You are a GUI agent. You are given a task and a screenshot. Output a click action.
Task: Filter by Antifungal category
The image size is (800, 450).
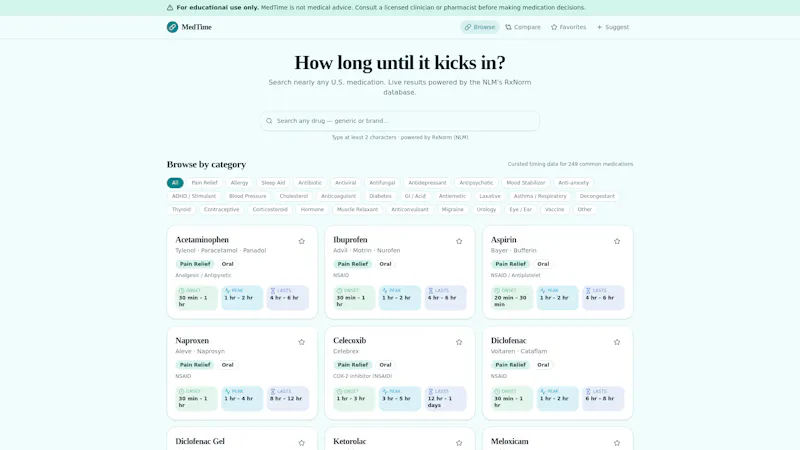coord(382,183)
